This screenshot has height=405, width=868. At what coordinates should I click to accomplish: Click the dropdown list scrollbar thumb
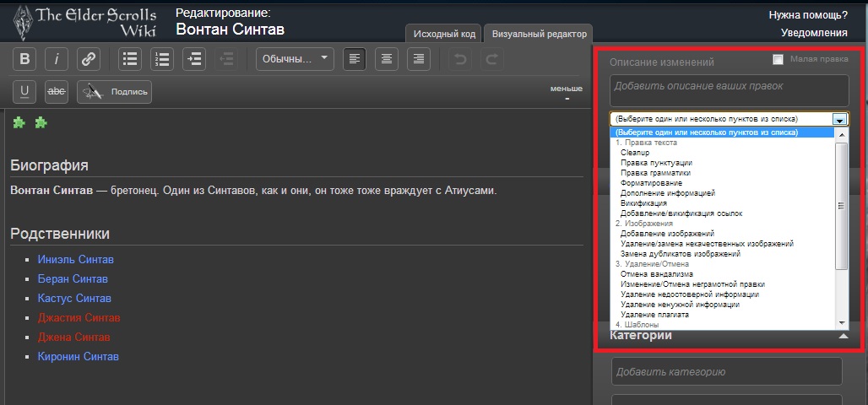point(842,206)
